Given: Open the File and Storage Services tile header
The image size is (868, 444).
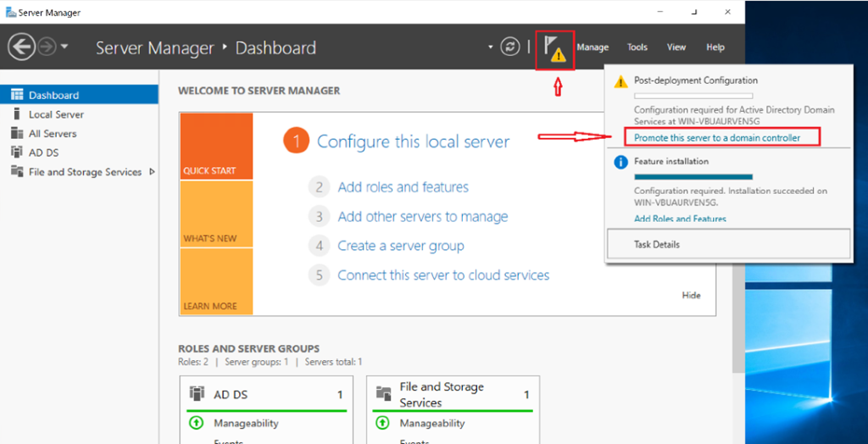Looking at the screenshot, I should point(453,395).
